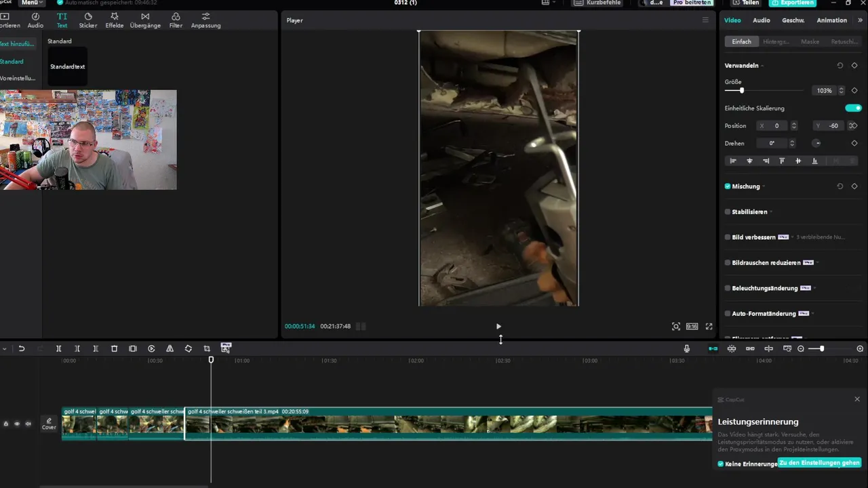Enter fullscreen preview in the player
The height and width of the screenshot is (488, 868).
pos(709,326)
